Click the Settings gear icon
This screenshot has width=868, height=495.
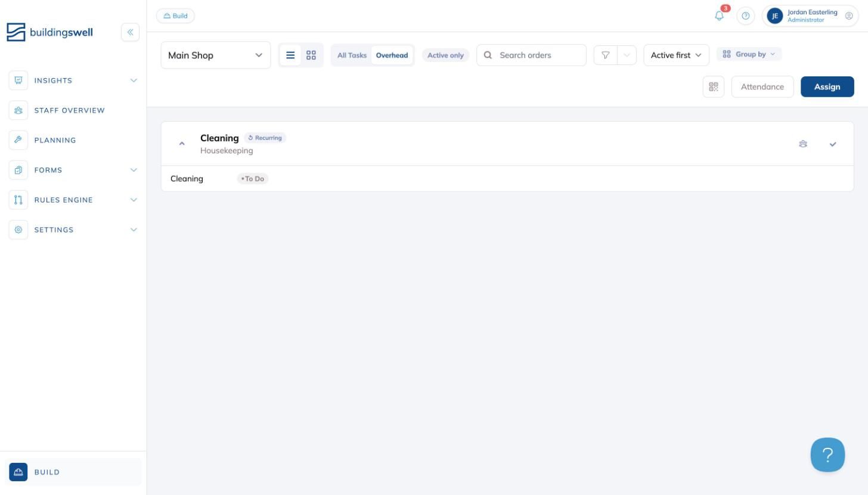click(18, 230)
